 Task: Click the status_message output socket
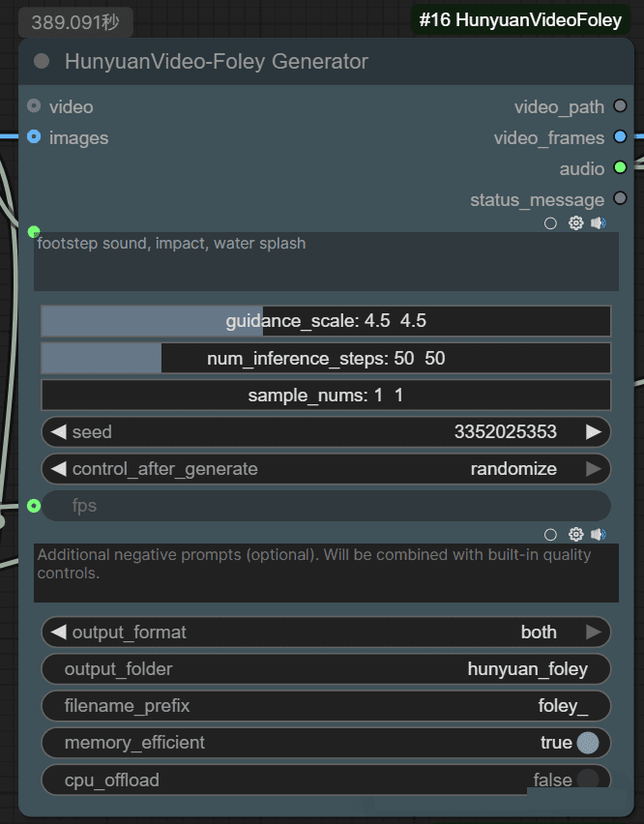[x=621, y=198]
